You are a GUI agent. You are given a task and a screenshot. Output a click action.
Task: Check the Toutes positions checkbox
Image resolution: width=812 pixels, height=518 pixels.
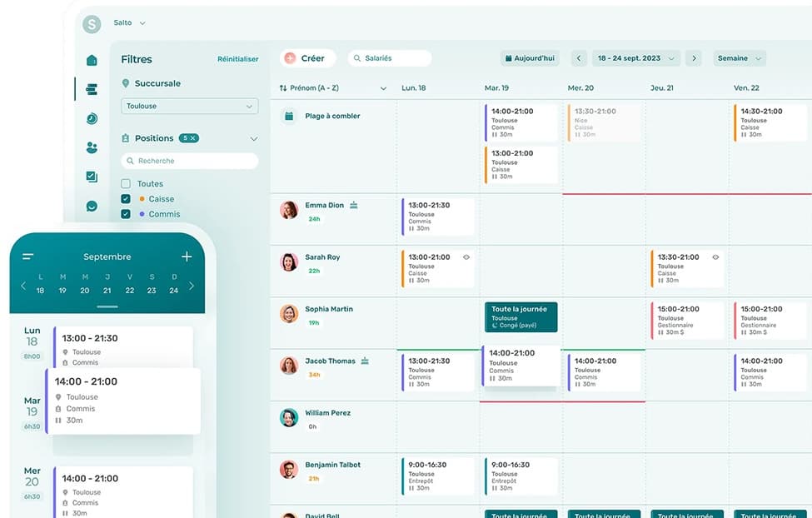[126, 183]
